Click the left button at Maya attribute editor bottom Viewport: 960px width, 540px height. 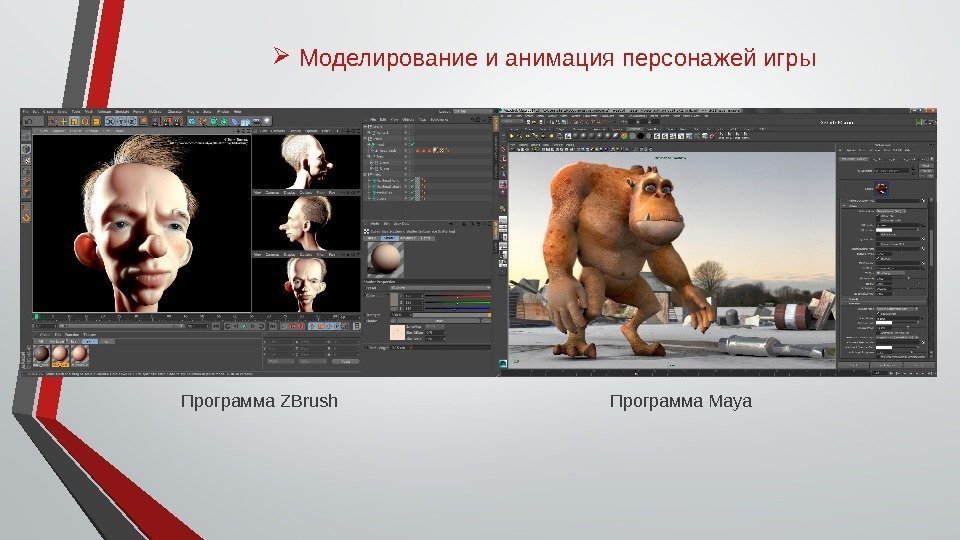pyautogui.click(x=853, y=365)
